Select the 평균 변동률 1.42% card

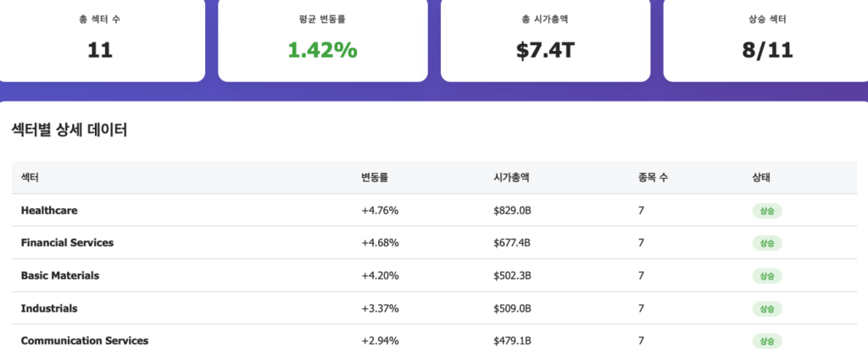pyautogui.click(x=322, y=40)
